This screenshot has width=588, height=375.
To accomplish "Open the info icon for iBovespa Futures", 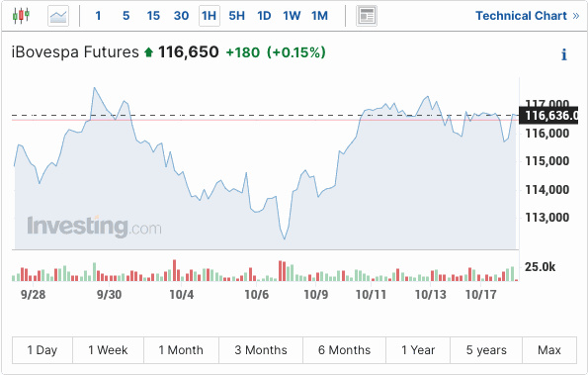I will point(563,54).
